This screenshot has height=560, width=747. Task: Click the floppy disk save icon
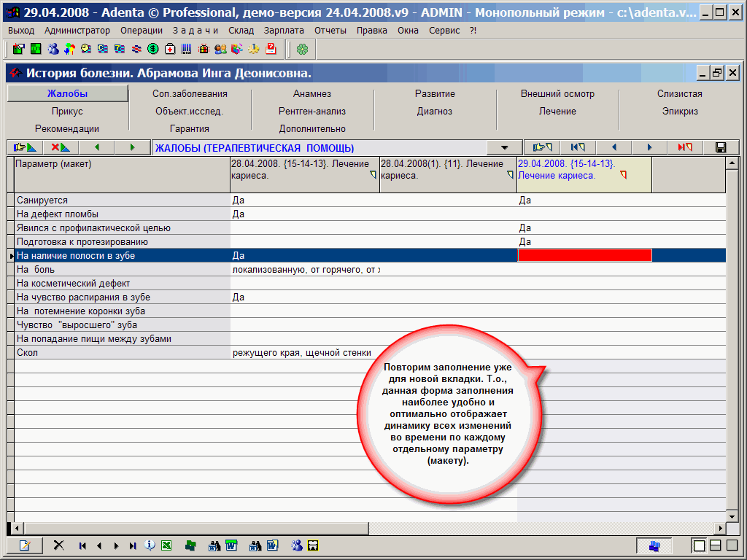(x=721, y=147)
